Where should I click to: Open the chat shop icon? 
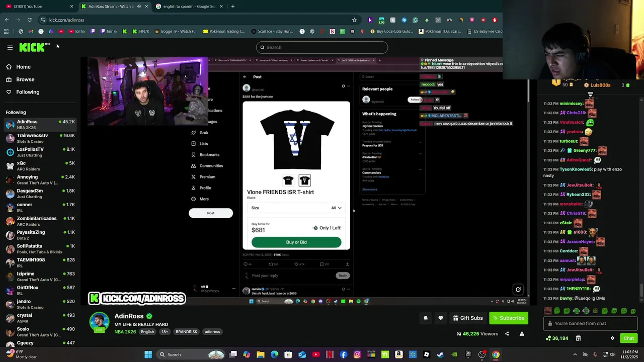[x=578, y=338]
